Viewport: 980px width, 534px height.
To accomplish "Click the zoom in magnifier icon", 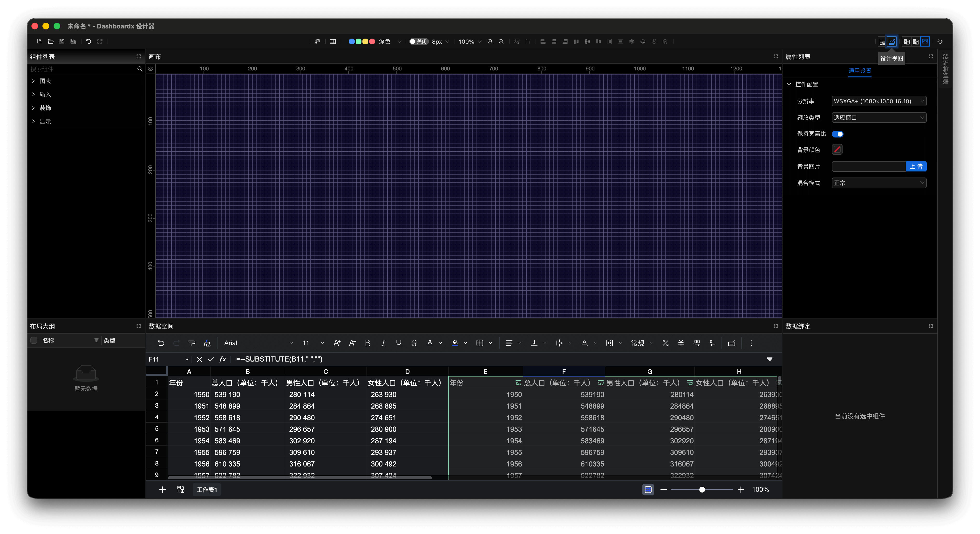I will point(490,41).
